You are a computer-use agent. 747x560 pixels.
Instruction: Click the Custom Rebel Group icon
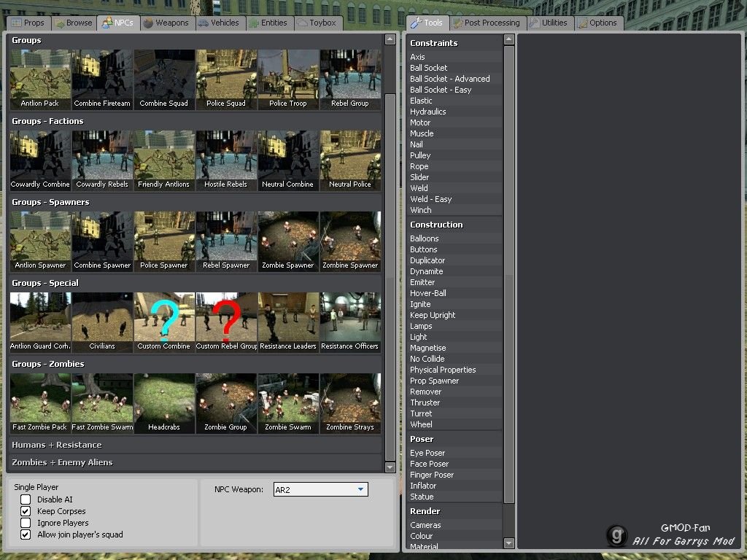226,322
